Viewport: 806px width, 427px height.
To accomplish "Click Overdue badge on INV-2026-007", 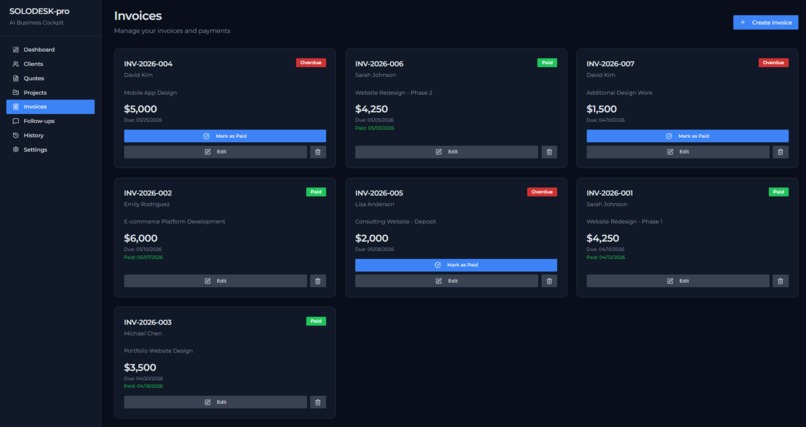I will click(774, 63).
